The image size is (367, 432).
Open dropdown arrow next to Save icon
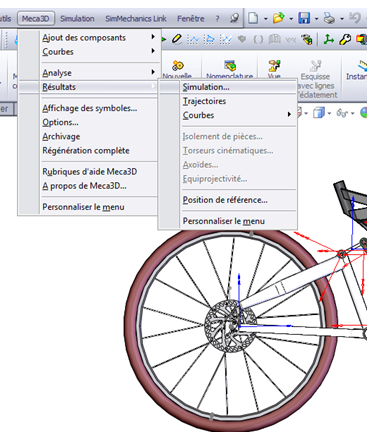316,19
